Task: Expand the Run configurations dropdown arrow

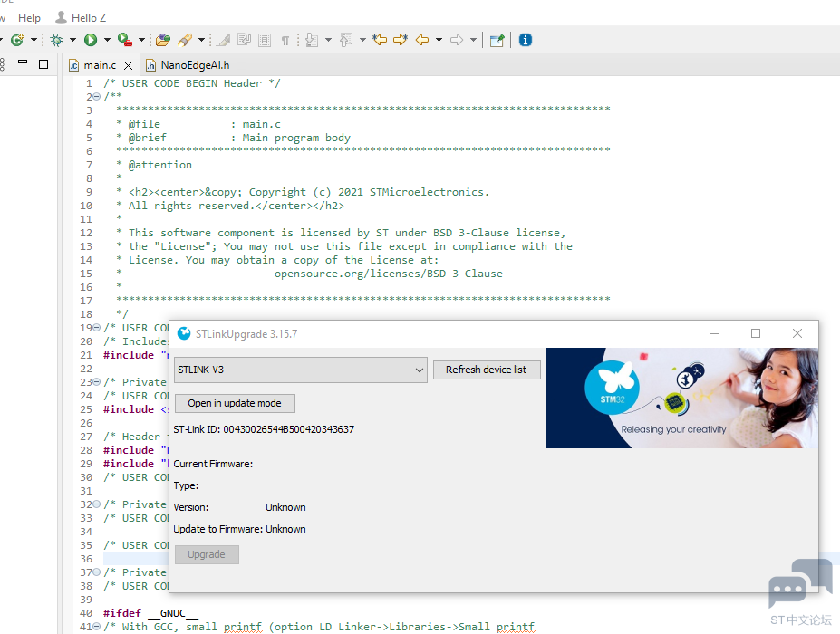Action: (x=107, y=40)
